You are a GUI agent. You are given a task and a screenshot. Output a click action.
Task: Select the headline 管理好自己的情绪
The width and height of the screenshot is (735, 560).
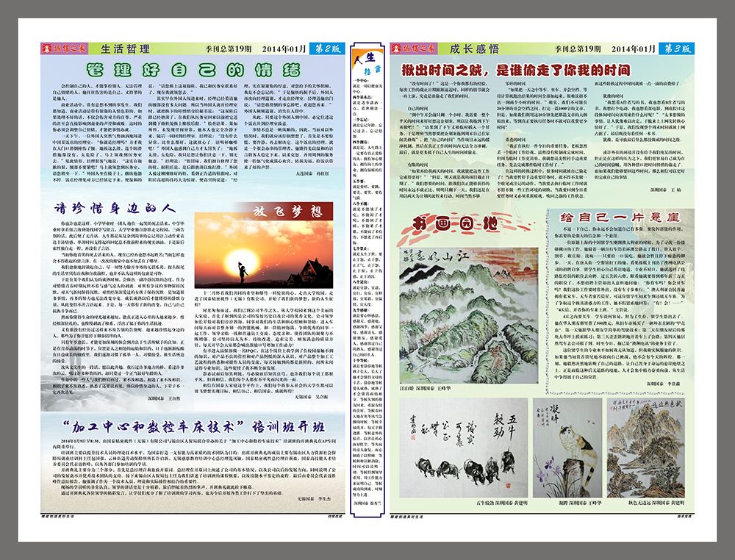(193, 71)
